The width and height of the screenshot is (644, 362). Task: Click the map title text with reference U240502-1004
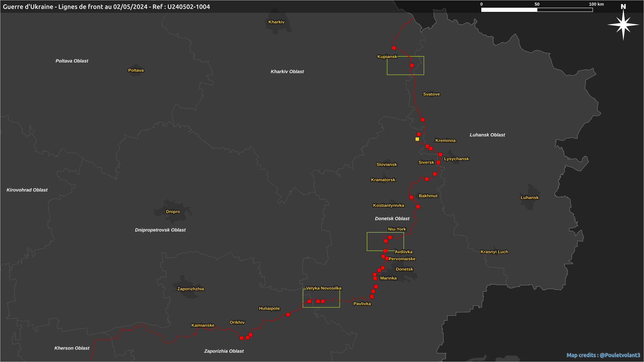pos(106,7)
